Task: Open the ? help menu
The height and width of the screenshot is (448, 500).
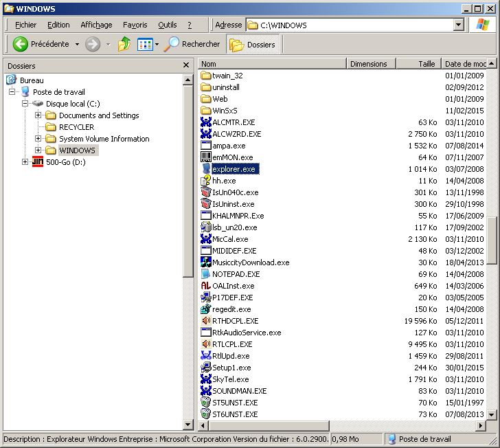Action: point(190,25)
